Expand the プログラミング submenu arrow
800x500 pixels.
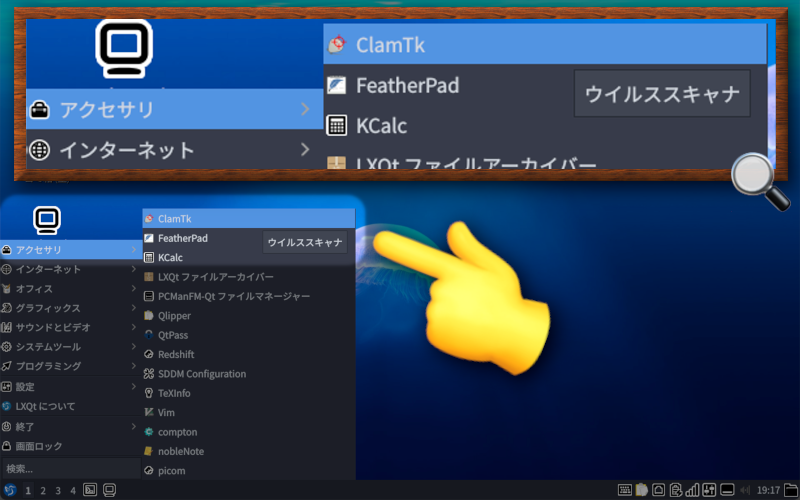134,366
